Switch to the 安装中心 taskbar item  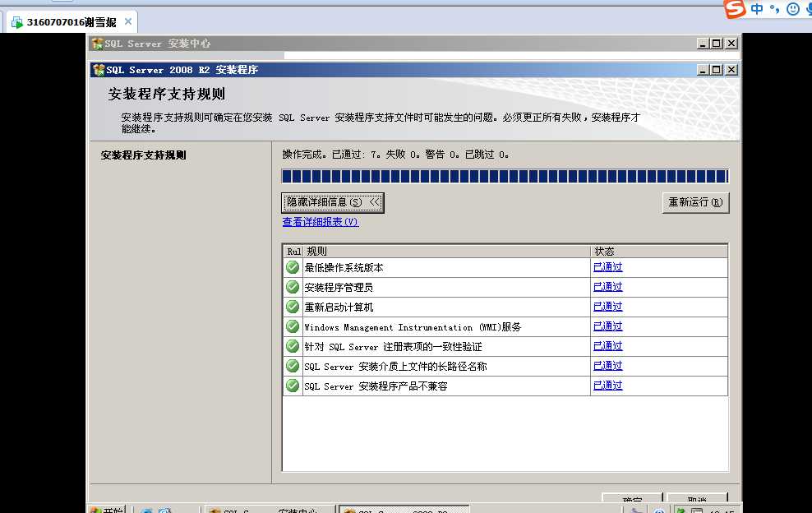[x=270, y=510]
